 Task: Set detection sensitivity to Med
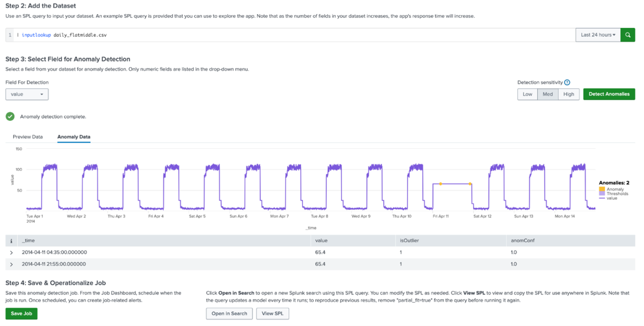tap(548, 94)
